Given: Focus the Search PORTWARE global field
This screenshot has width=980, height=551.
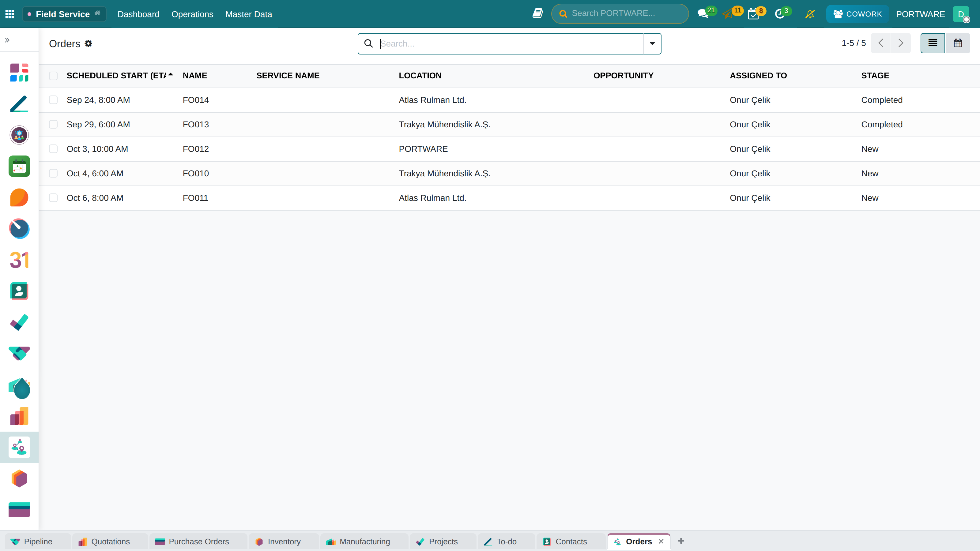Looking at the screenshot, I should pyautogui.click(x=620, y=14).
